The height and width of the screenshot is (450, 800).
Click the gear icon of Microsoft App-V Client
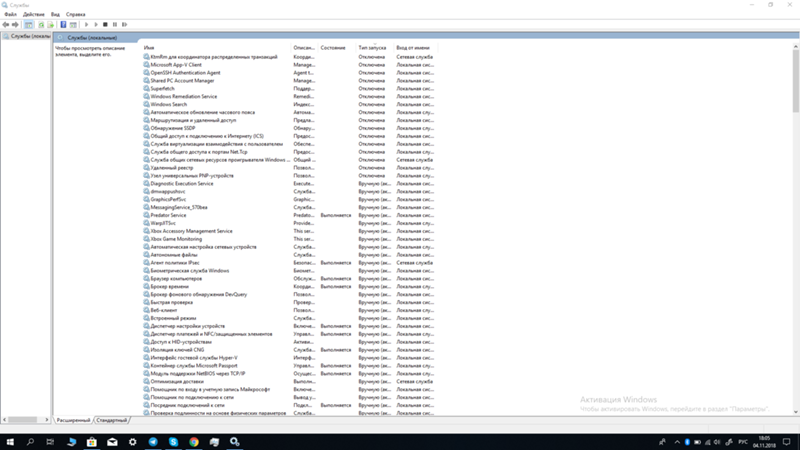(146, 65)
